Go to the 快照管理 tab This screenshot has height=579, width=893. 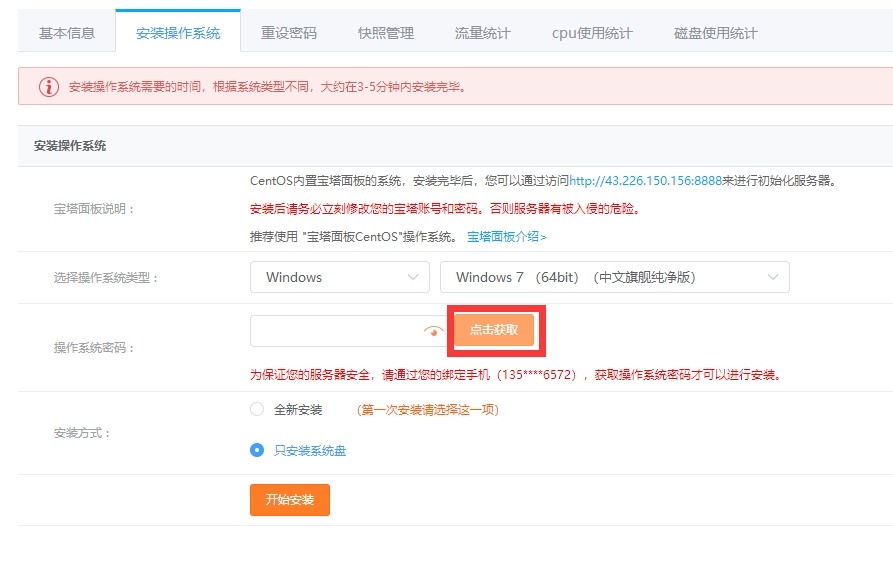click(386, 33)
